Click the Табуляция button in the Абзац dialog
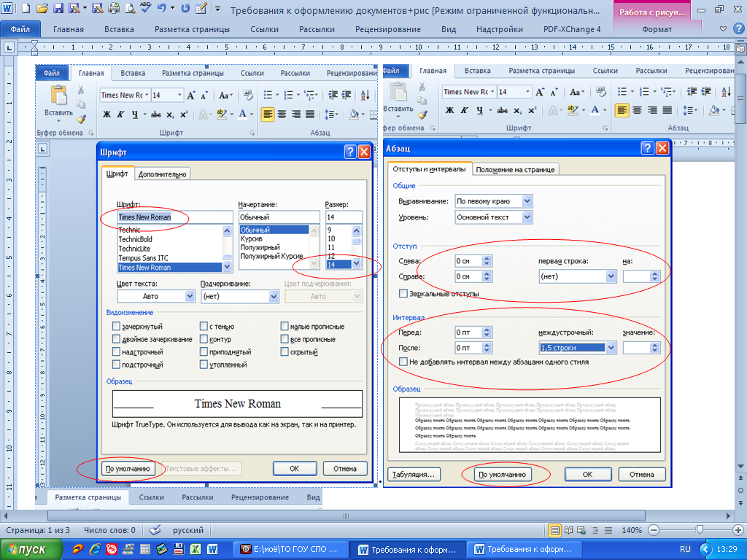The height and width of the screenshot is (560, 747). (x=414, y=474)
